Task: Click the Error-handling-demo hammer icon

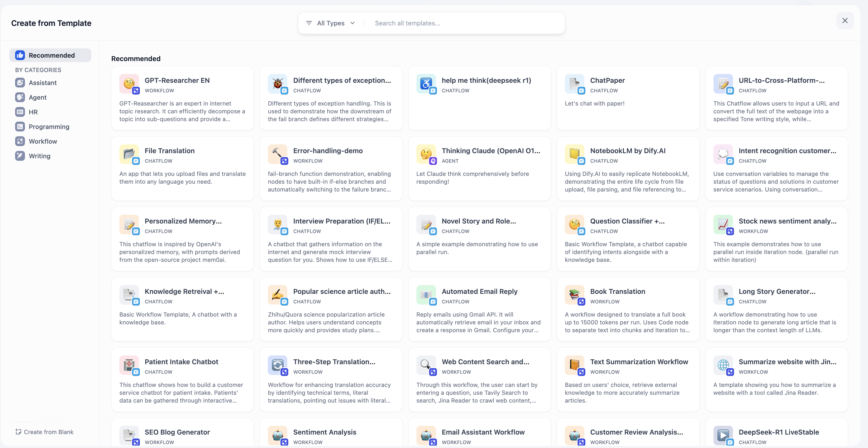Action: [278, 154]
